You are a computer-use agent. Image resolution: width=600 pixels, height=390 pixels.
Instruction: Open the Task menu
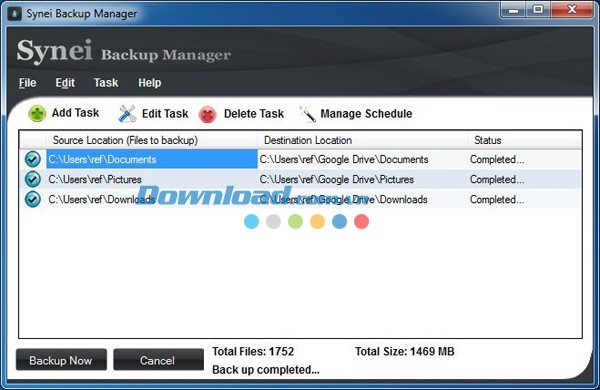106,83
